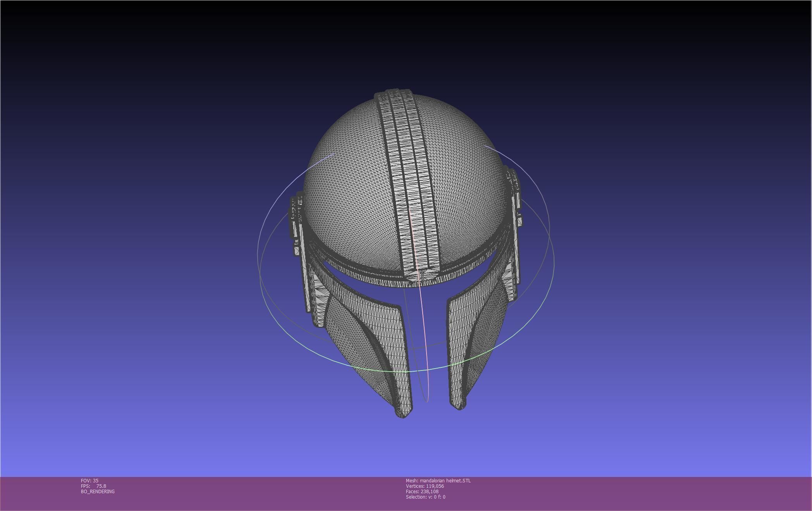Click the Mesh: mandalorian helmet.STL label
Viewport: 812px width, 511px height.
pos(438,480)
